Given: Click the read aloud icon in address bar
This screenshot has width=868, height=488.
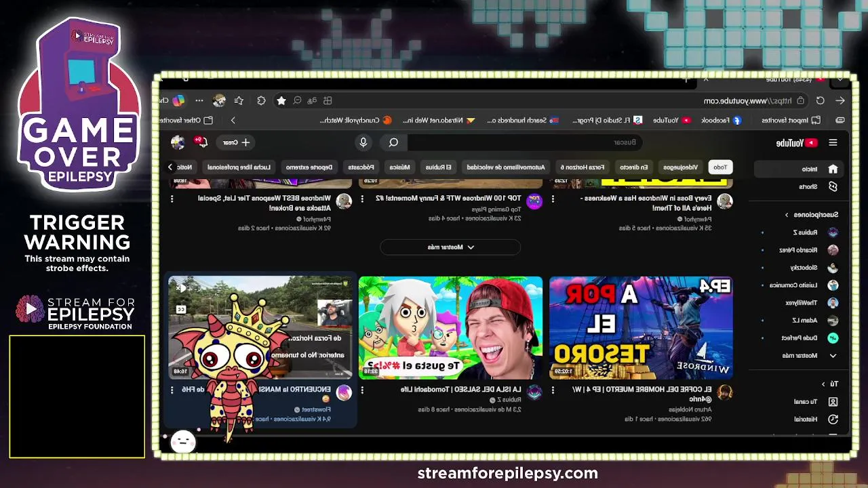Looking at the screenshot, I should pos(312,100).
